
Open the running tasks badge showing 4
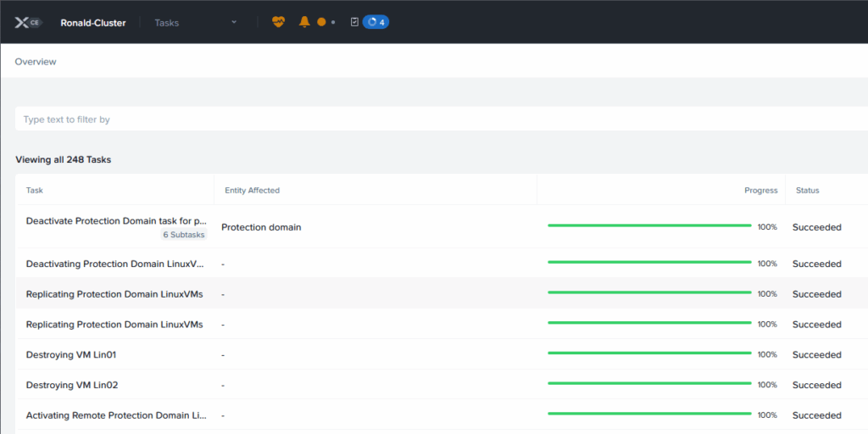(x=376, y=22)
